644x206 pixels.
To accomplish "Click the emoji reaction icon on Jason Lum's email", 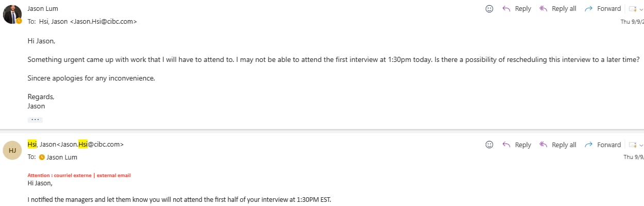I will (x=489, y=9).
